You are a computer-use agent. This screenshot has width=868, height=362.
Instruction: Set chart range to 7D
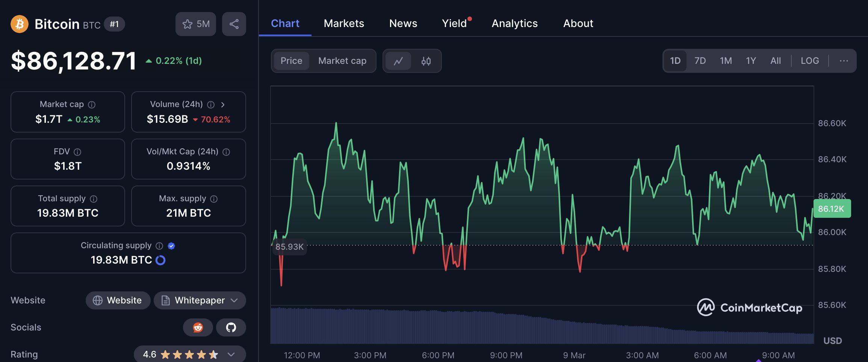point(700,61)
